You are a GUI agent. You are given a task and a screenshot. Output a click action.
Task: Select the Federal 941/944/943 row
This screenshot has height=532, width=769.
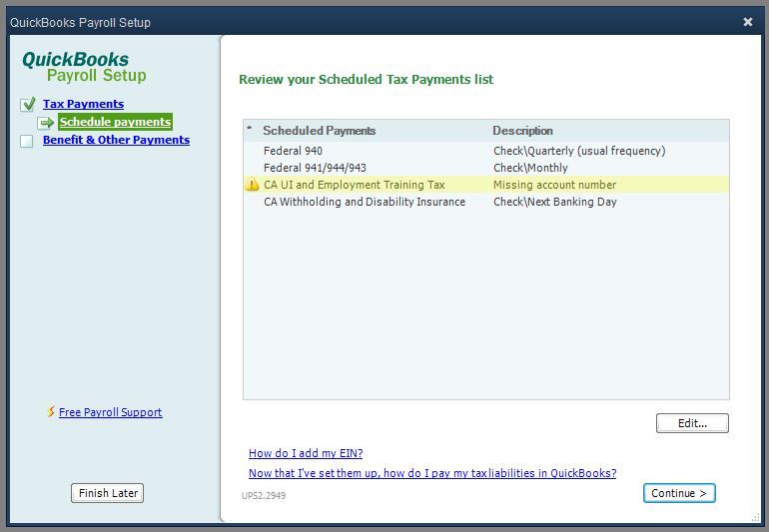(x=486, y=168)
